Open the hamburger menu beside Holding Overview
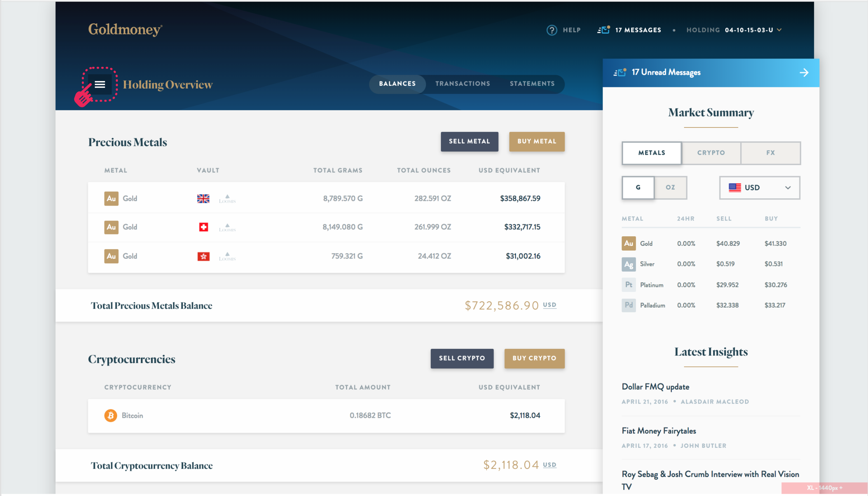 tap(100, 84)
